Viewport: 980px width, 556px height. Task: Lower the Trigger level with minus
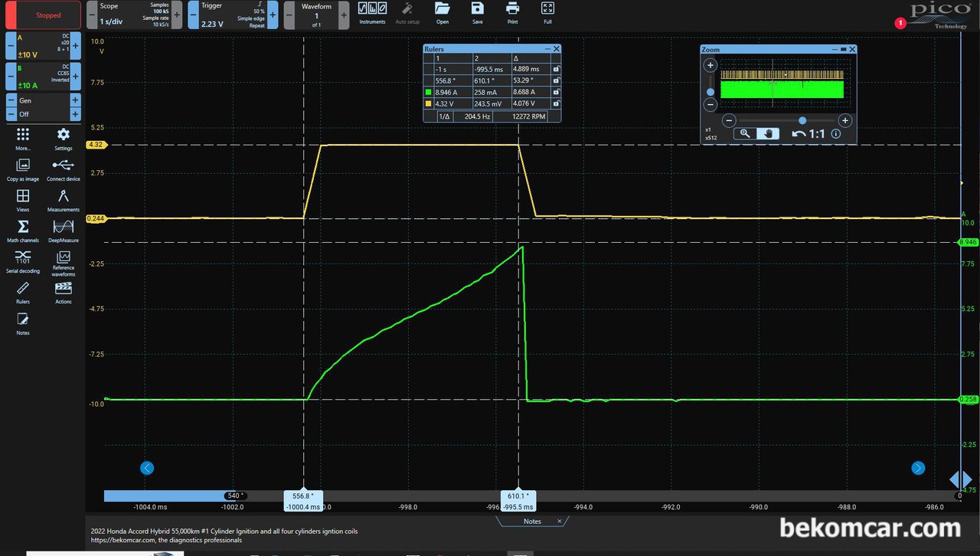tap(194, 15)
